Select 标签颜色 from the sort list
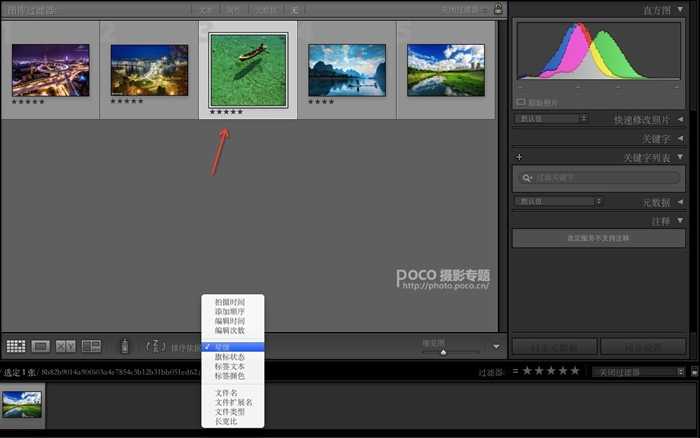The width and height of the screenshot is (700, 438). (x=229, y=375)
